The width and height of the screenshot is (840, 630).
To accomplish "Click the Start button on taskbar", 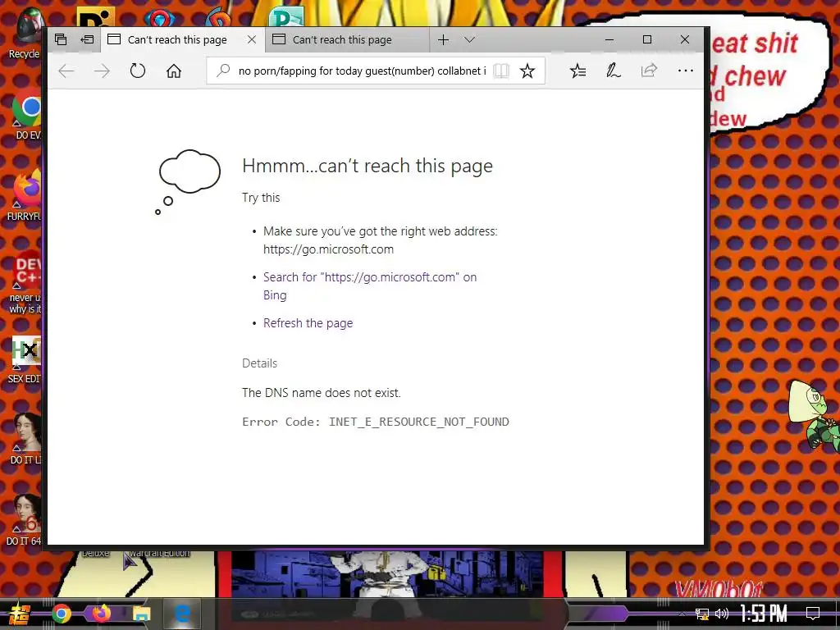I will (x=18, y=614).
